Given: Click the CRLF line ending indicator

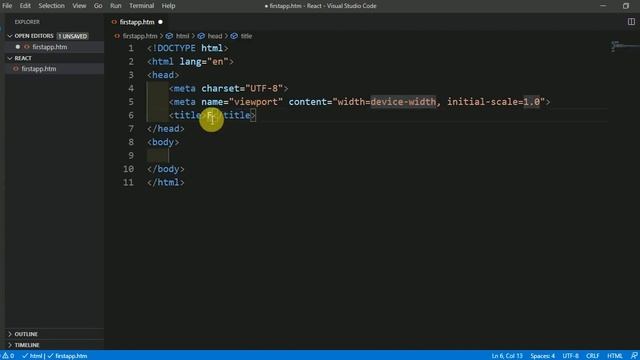Looking at the screenshot, I should pos(593,356).
